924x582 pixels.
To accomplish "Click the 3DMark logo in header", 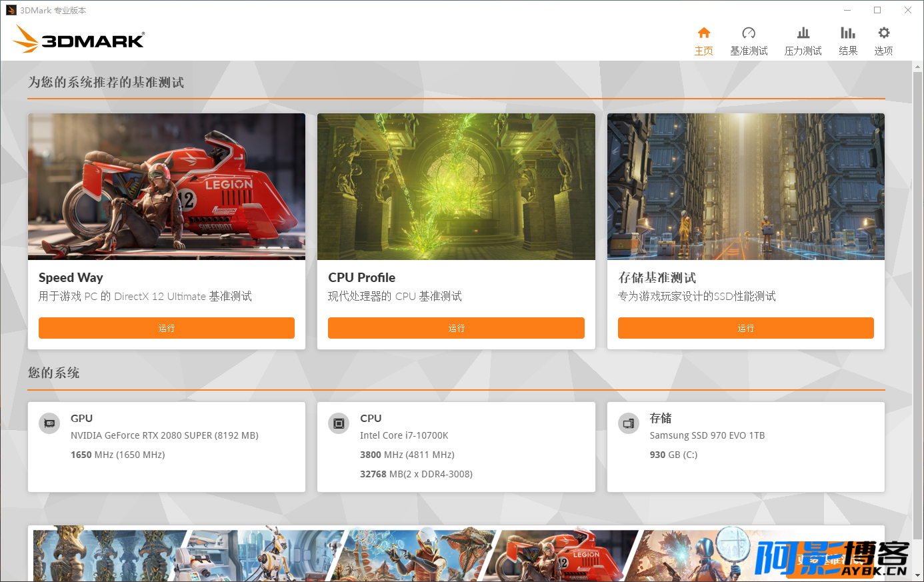I will point(79,39).
